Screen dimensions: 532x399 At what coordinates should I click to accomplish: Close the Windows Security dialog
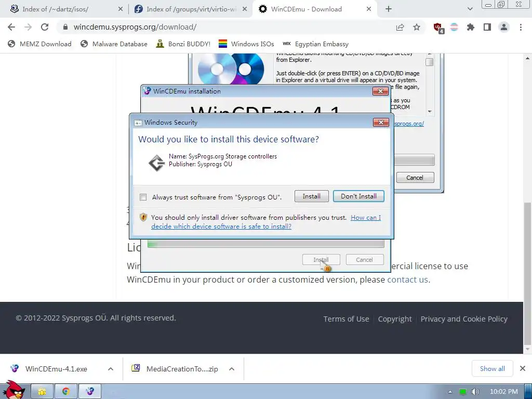pos(381,122)
